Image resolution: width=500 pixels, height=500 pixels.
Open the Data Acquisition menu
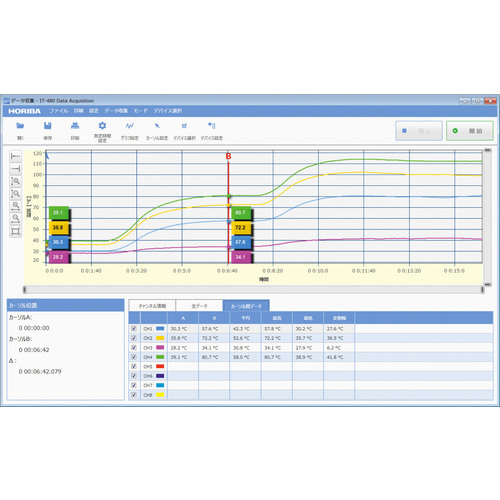(116, 111)
